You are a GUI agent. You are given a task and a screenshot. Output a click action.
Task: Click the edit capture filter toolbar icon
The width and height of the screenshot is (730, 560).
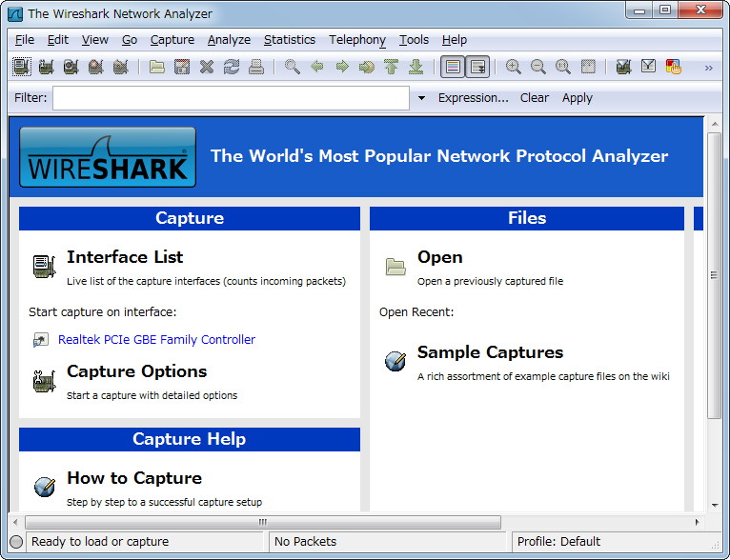624,67
